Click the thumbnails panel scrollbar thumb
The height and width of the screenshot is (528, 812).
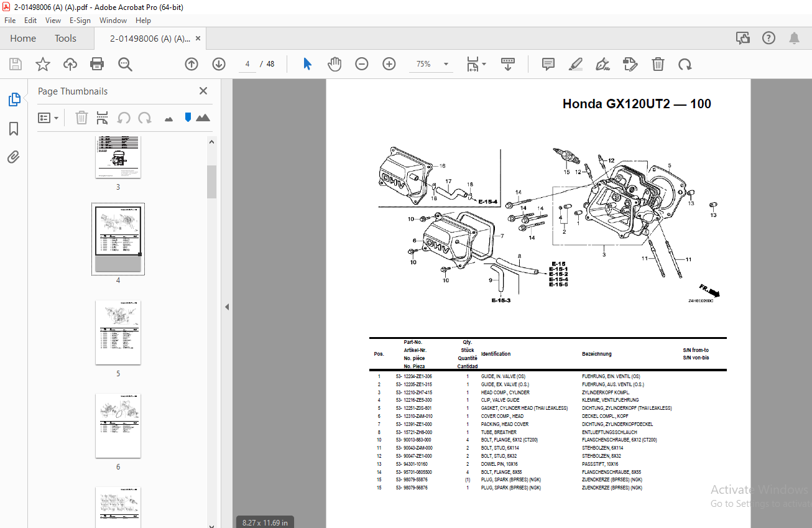(211, 182)
